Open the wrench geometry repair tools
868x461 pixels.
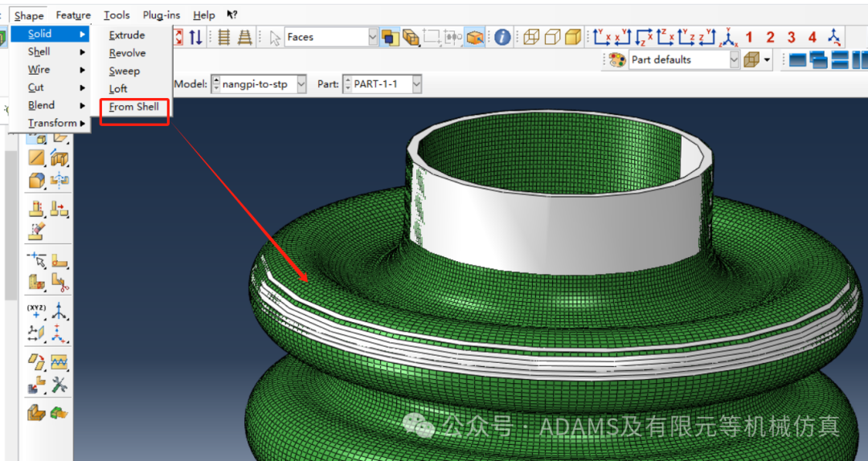[59, 384]
